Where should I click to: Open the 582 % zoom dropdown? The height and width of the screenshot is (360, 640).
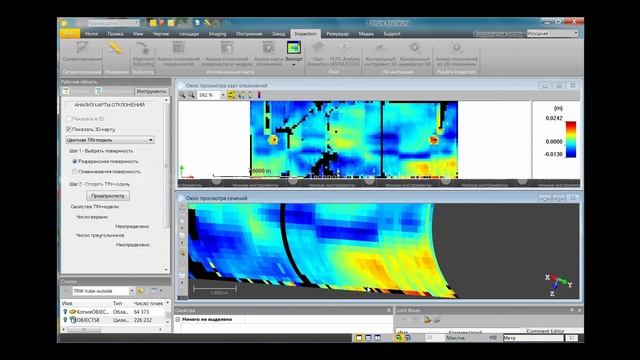[223, 95]
